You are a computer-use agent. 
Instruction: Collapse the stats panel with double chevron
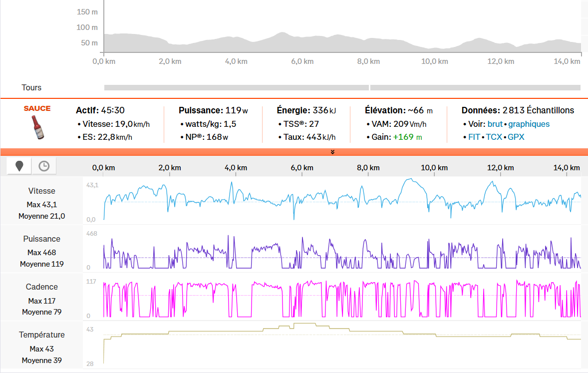332,152
